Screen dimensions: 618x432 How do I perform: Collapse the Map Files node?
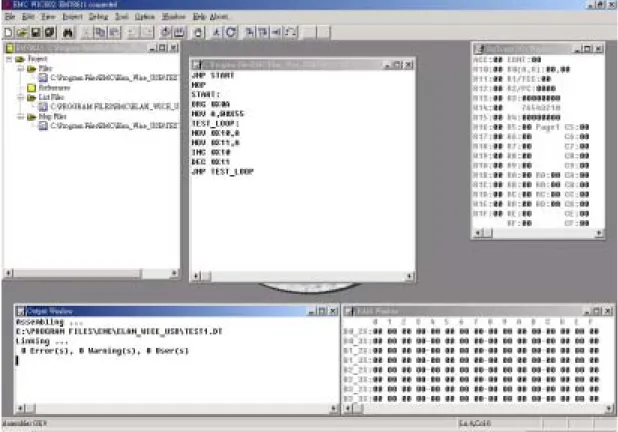pyautogui.click(x=21, y=117)
